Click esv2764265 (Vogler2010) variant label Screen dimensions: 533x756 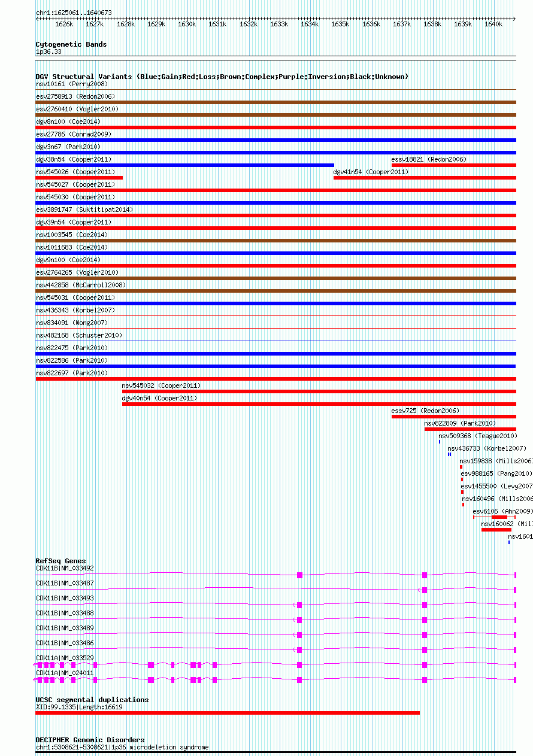pyautogui.click(x=77, y=272)
